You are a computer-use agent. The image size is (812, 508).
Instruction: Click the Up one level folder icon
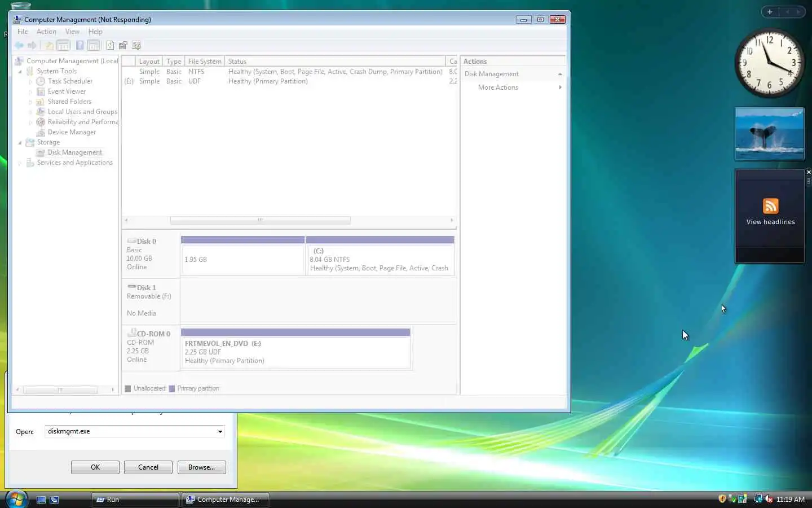(49, 45)
